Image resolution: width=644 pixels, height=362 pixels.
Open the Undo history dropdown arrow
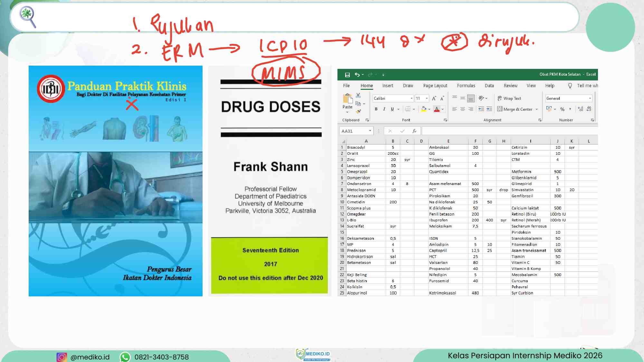363,75
